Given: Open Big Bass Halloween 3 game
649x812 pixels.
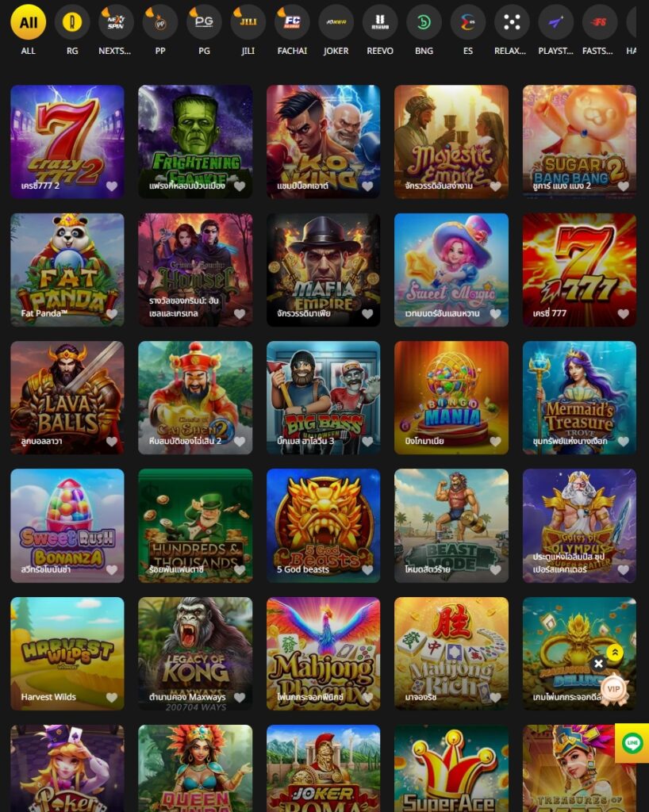Looking at the screenshot, I should pos(323,398).
